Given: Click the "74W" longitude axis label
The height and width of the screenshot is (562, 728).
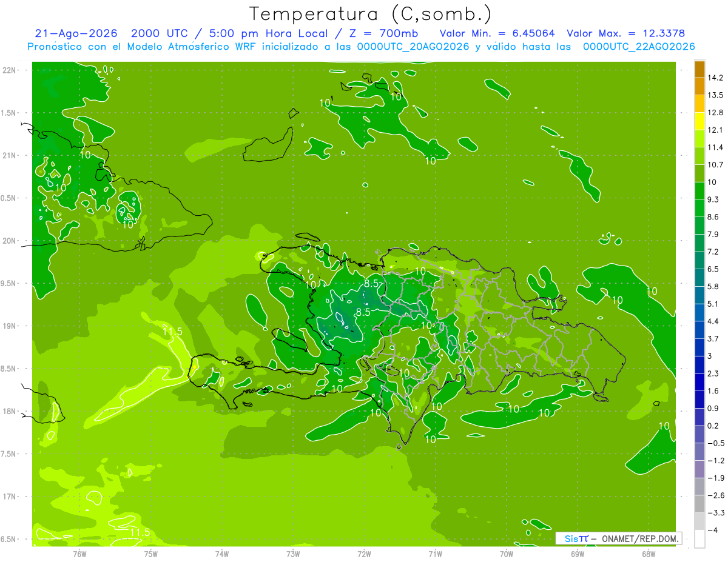Looking at the screenshot, I should coord(222,554).
